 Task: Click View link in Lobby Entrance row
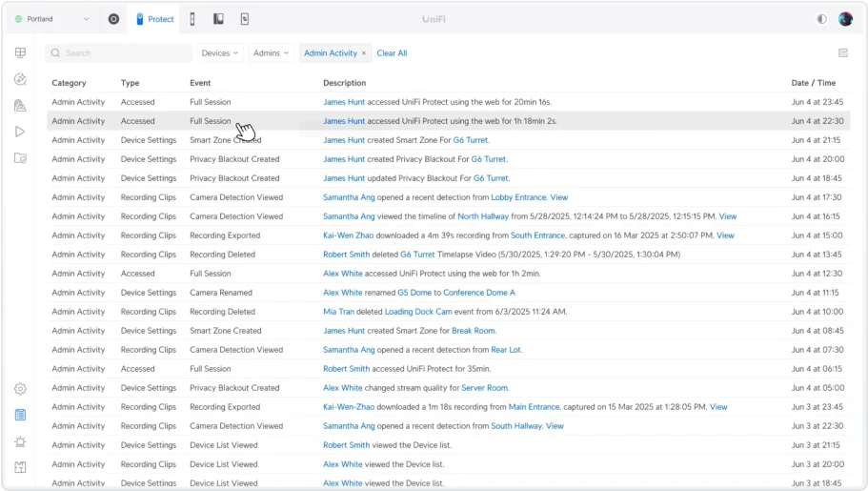(559, 197)
